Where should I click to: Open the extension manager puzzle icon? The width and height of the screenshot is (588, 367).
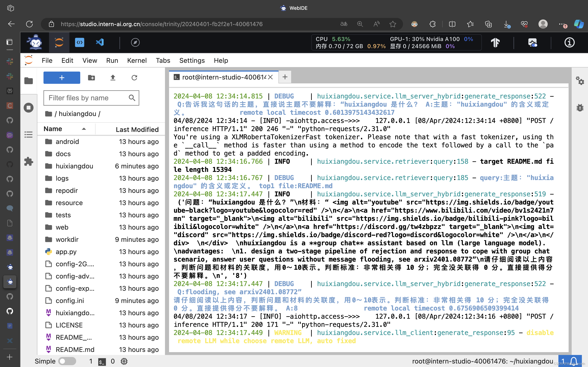click(28, 161)
